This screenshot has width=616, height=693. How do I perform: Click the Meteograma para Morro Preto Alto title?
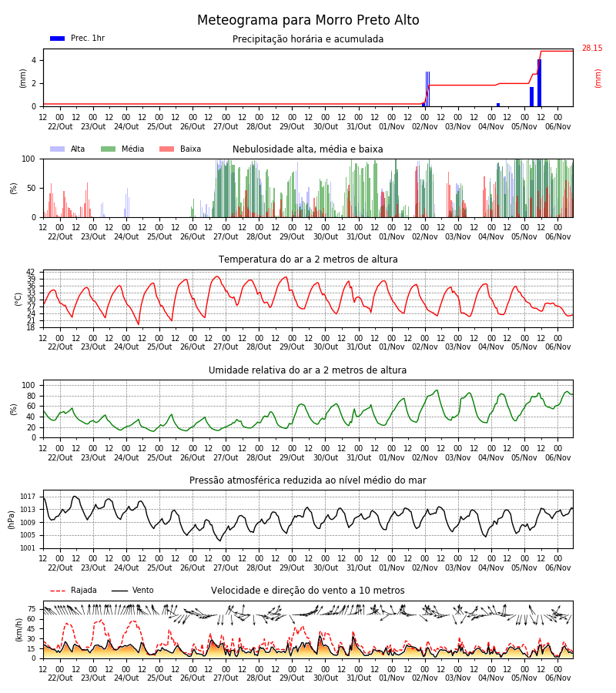308,20
